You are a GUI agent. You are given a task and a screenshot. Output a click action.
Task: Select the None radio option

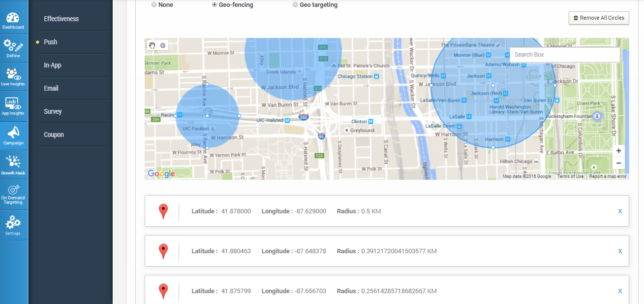(x=154, y=5)
